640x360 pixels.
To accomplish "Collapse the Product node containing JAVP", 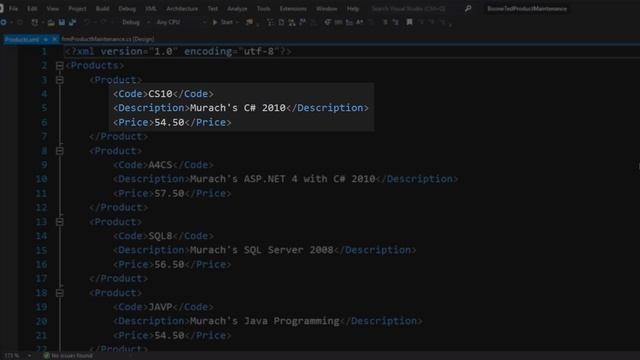I will (60, 293).
